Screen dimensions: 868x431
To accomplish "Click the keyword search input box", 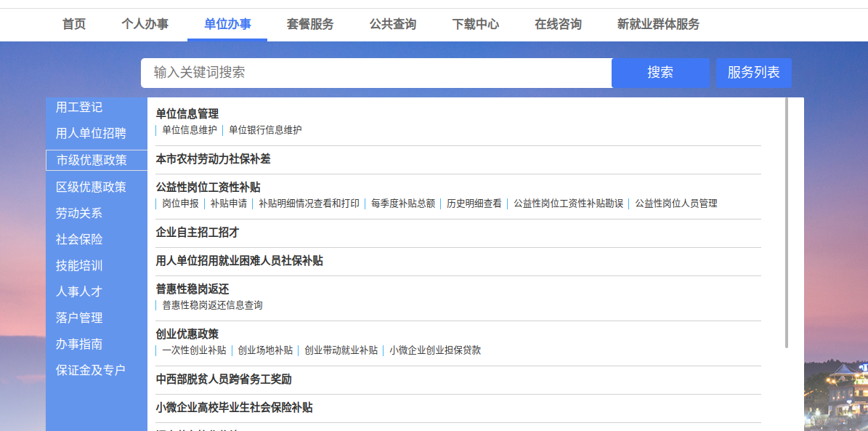I will 376,73.
